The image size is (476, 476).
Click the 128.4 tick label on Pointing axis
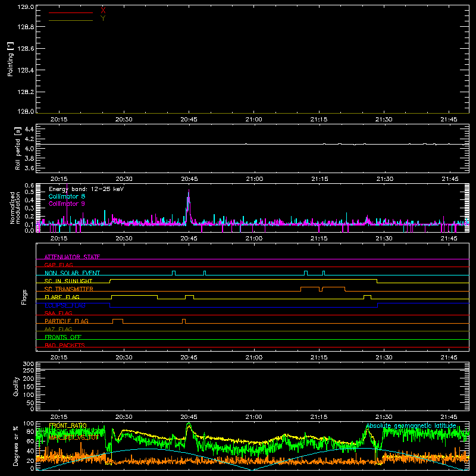(x=26, y=70)
